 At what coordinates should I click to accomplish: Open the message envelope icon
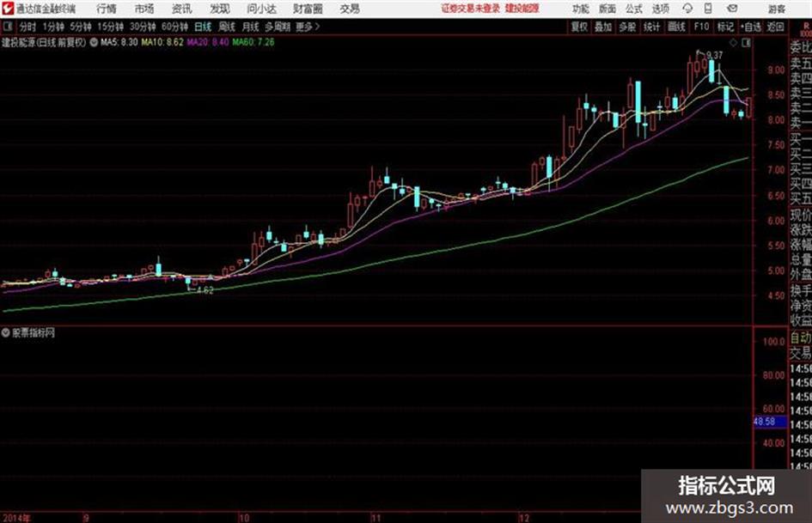[732, 9]
